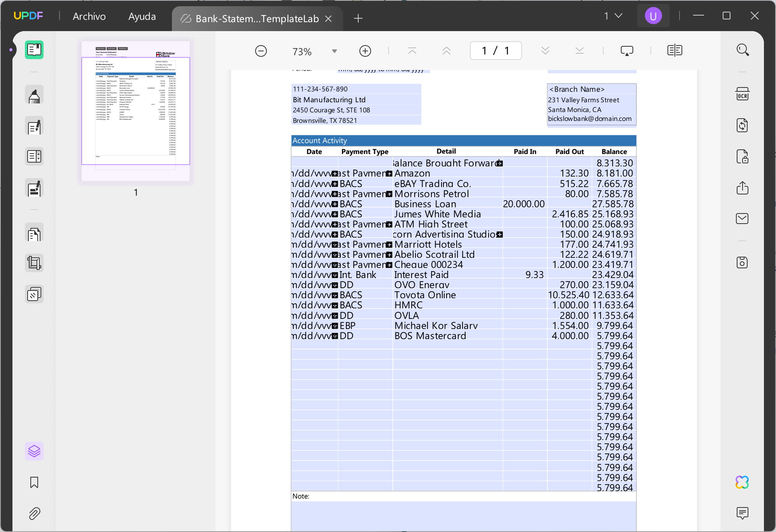The height and width of the screenshot is (532, 776).
Task: Select the page 1 thumbnail
Action: coord(135,111)
